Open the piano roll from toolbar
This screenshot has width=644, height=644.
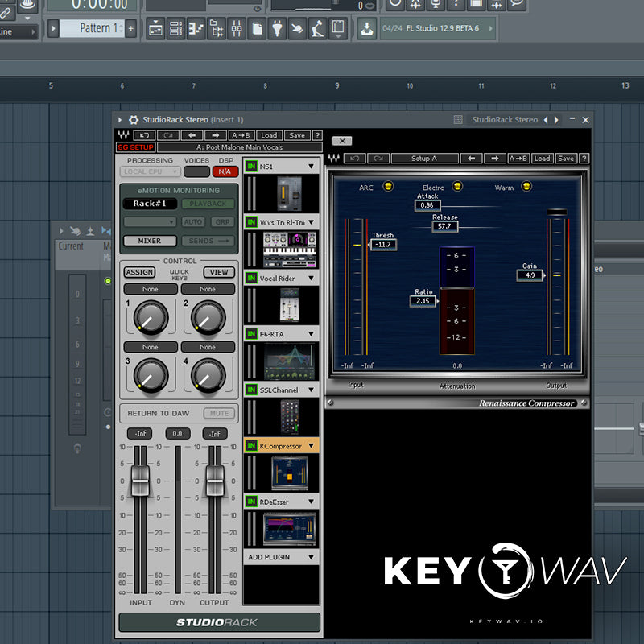pos(196,29)
